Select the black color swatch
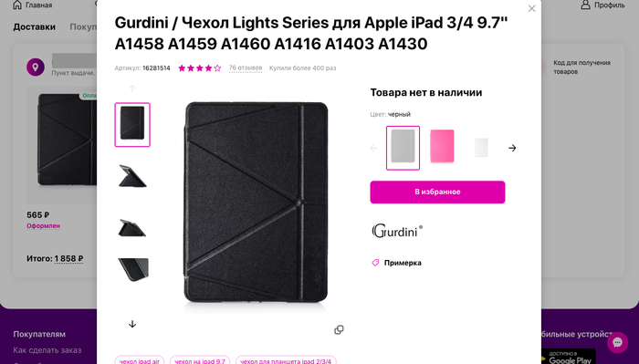The image size is (639, 364). coord(403,148)
